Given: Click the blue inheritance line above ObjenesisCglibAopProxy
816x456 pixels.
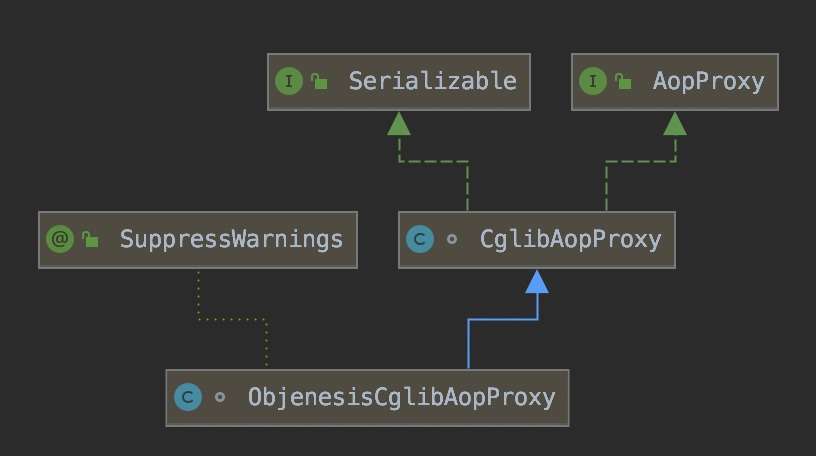Looking at the screenshot, I should point(467,345).
